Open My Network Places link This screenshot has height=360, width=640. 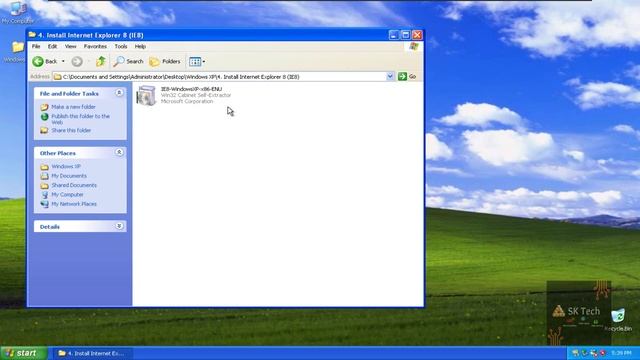coord(74,204)
